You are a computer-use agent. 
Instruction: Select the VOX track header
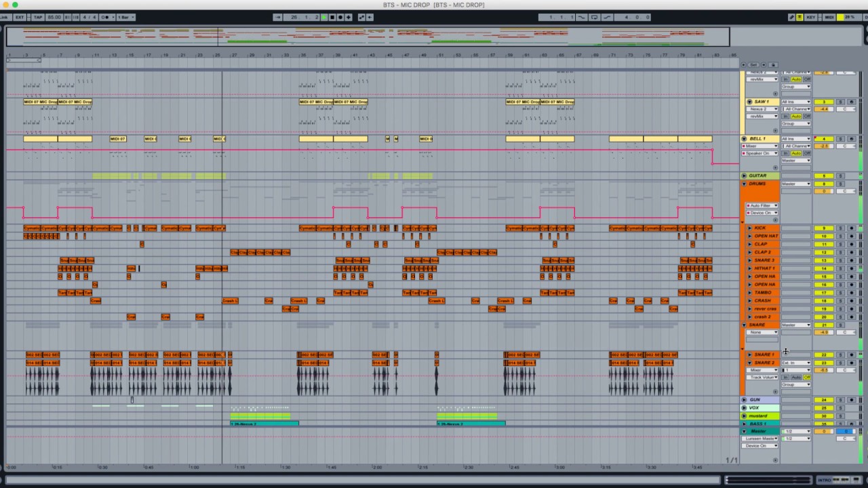pos(759,408)
